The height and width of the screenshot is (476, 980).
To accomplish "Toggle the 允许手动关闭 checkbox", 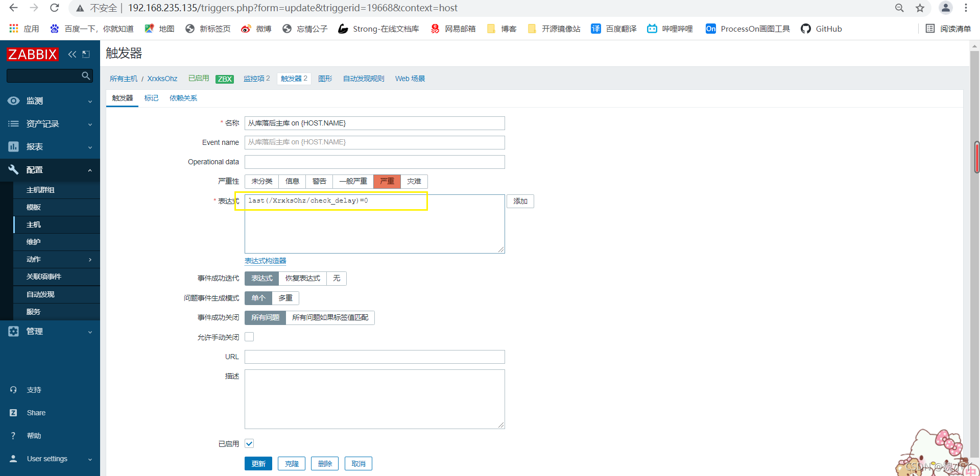I will 249,337.
